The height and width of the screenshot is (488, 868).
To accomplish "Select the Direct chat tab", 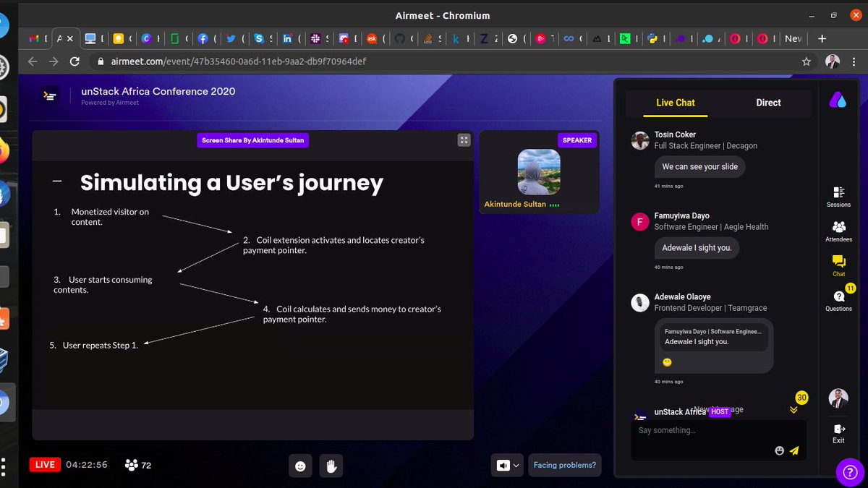I will pos(768,103).
